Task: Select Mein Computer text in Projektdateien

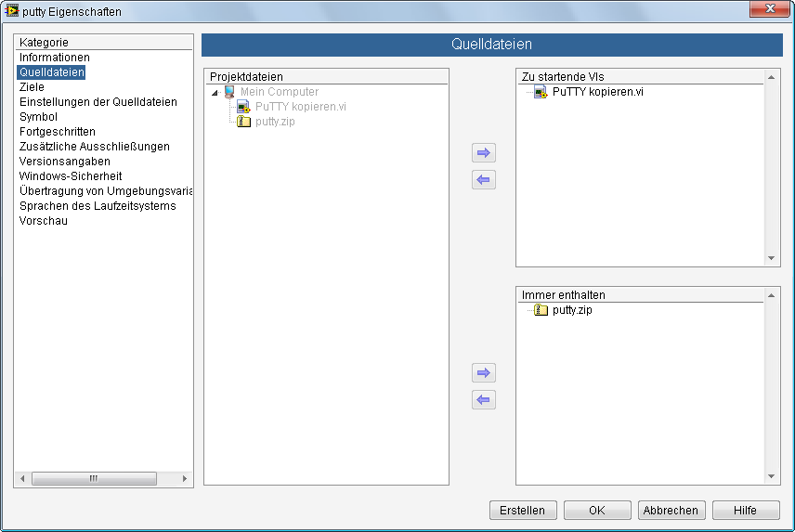Action: coord(280,92)
